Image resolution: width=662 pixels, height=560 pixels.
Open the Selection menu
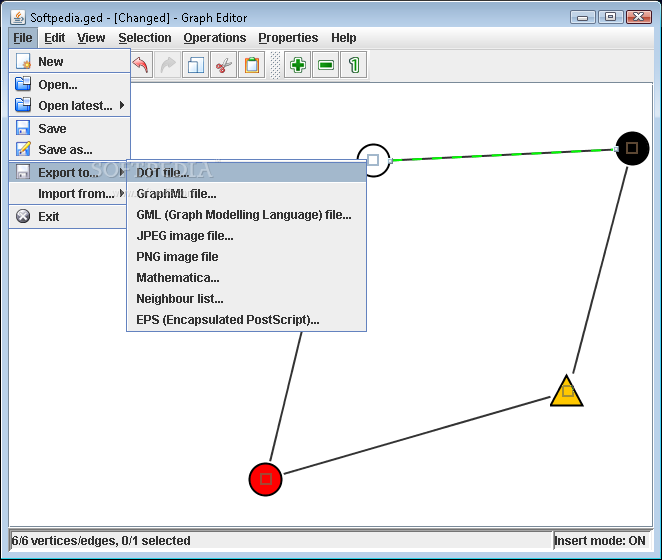145,38
